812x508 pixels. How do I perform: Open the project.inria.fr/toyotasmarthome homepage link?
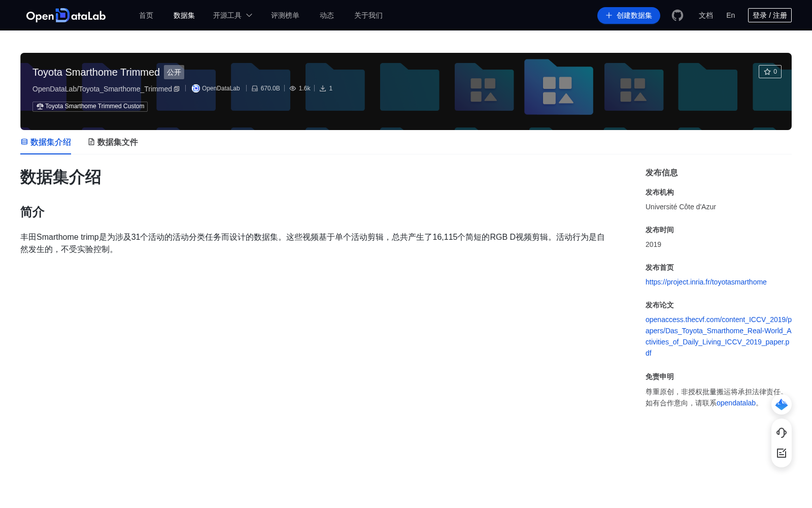pyautogui.click(x=706, y=282)
